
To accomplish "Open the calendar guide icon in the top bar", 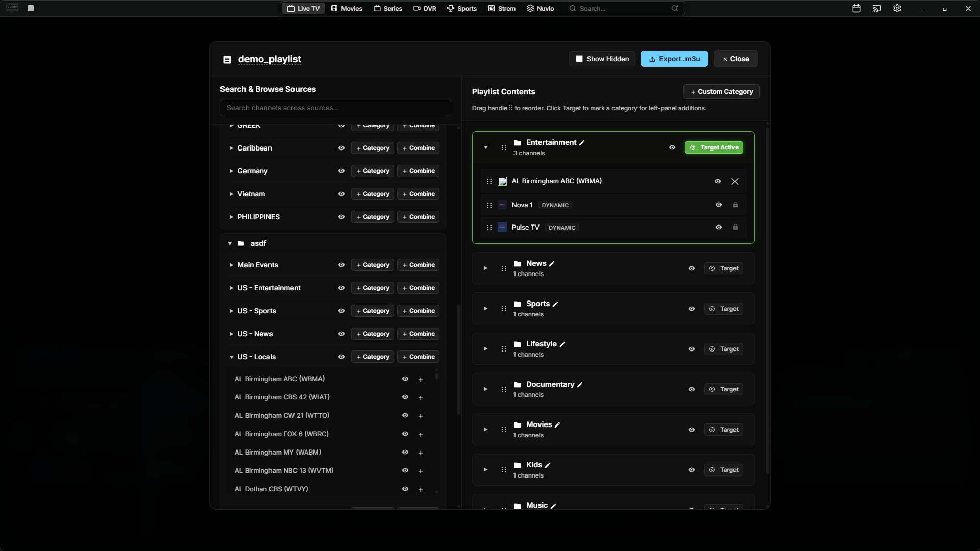I will 856,9.
